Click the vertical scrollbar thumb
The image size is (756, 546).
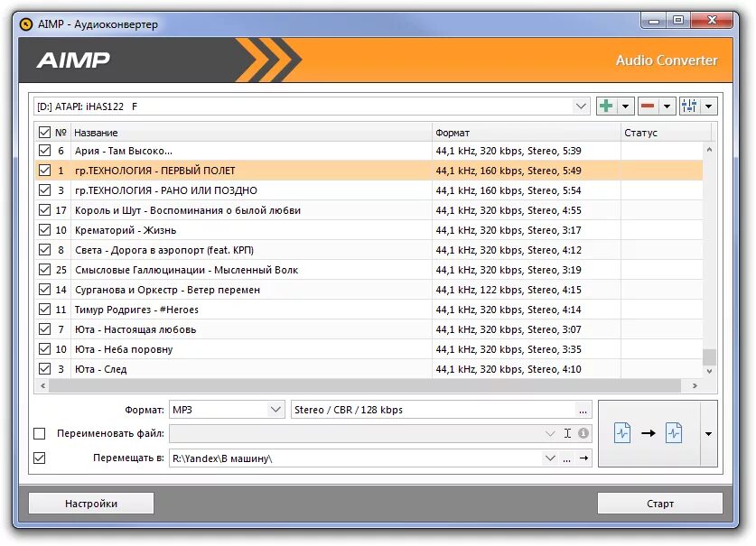[709, 357]
